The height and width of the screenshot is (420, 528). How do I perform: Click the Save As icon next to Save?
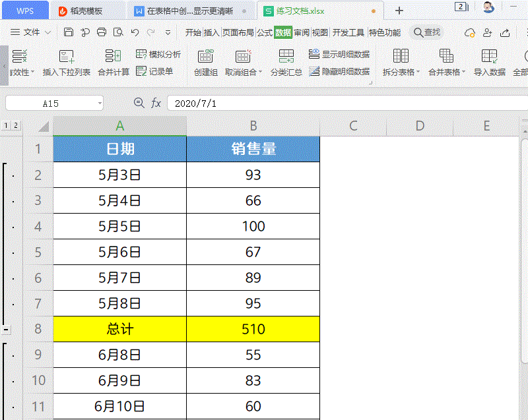coord(85,32)
